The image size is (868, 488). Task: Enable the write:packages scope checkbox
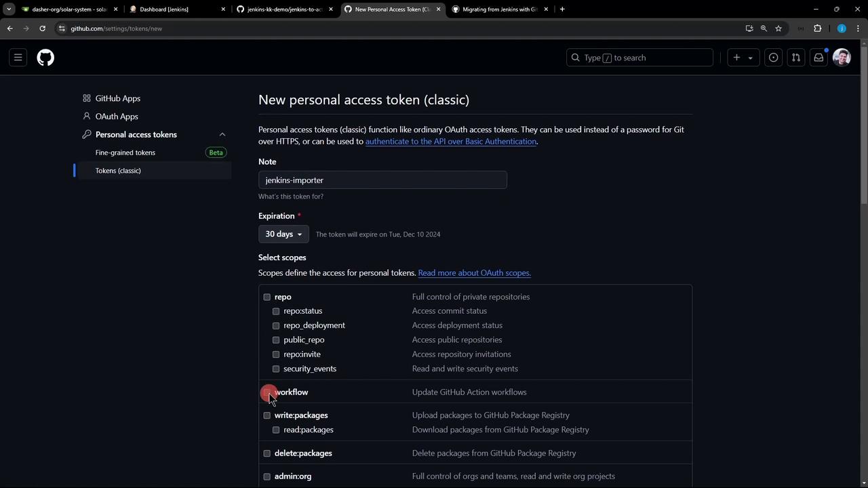point(267,415)
